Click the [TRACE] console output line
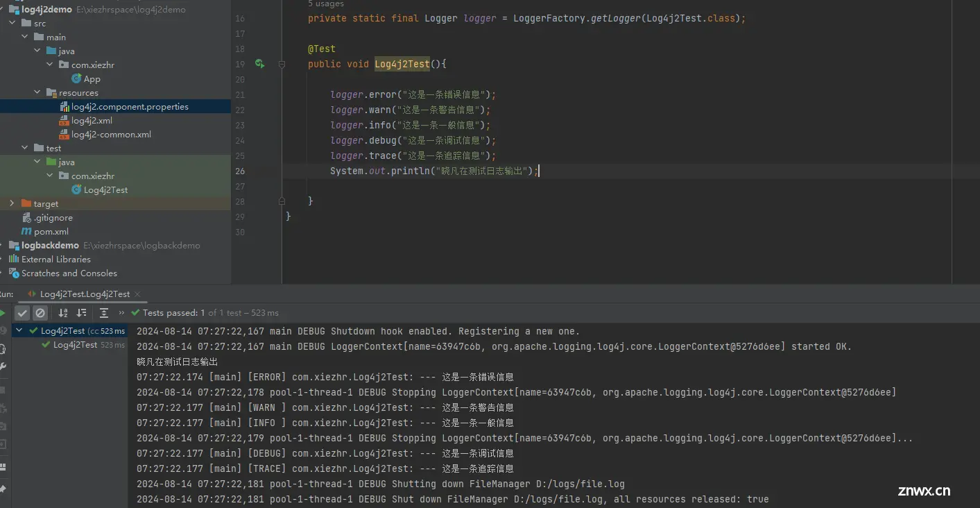Image resolution: width=980 pixels, height=508 pixels. (x=325, y=468)
